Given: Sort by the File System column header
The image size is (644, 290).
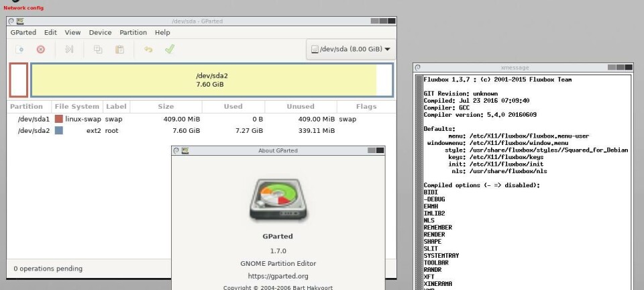Looking at the screenshot, I should (76, 106).
